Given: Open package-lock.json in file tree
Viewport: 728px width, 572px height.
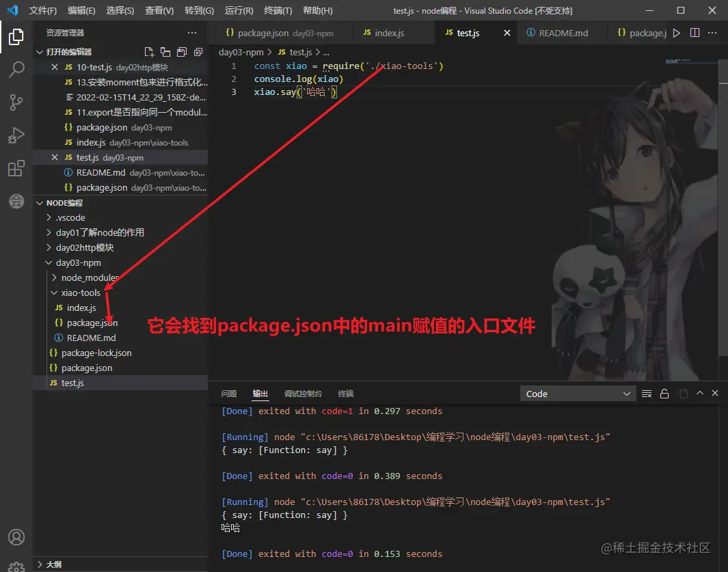Looking at the screenshot, I should click(96, 353).
